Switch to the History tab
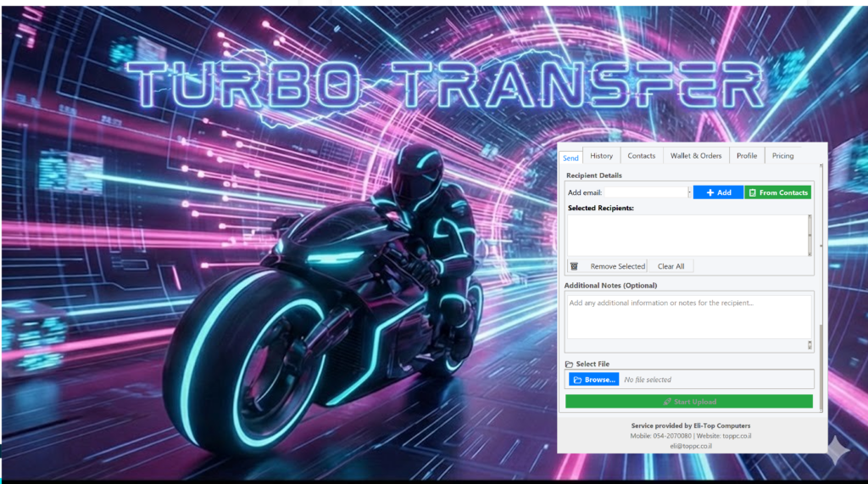 [602, 156]
